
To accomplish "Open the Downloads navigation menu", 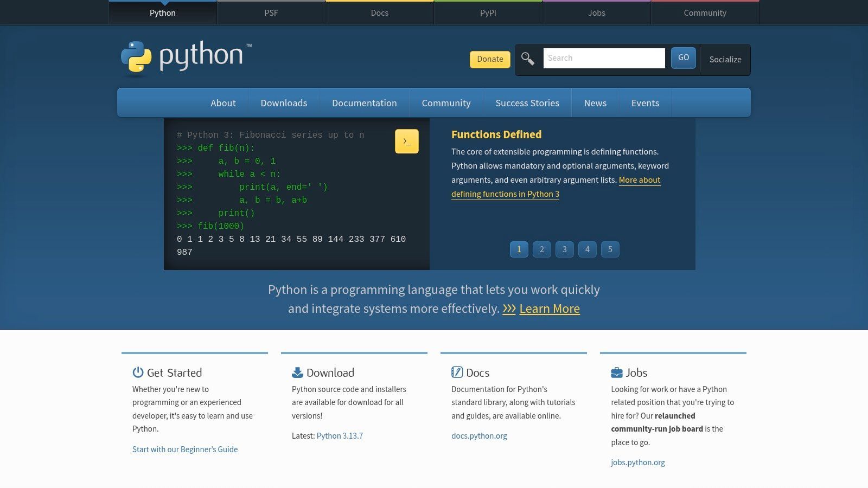I will click(284, 103).
